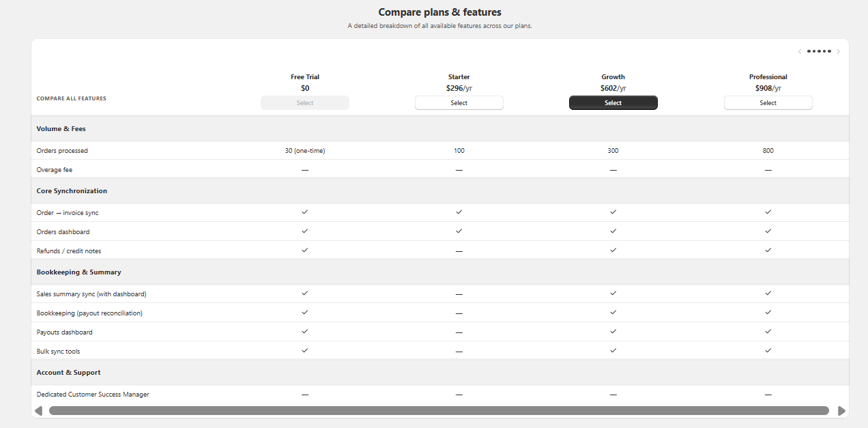The width and height of the screenshot is (868, 428).
Task: Select the Growth plan button
Action: click(613, 103)
